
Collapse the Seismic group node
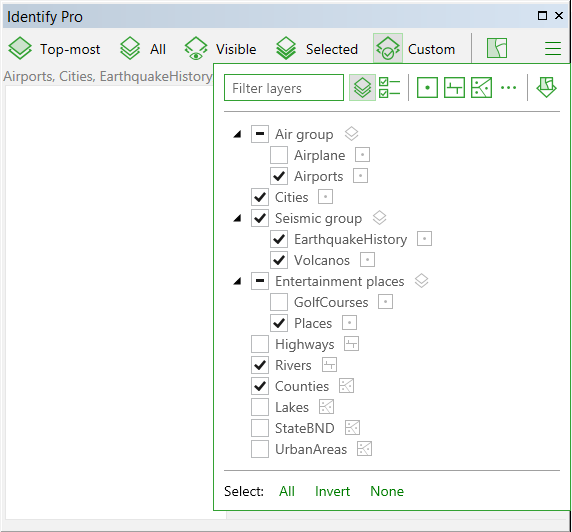coord(237,218)
